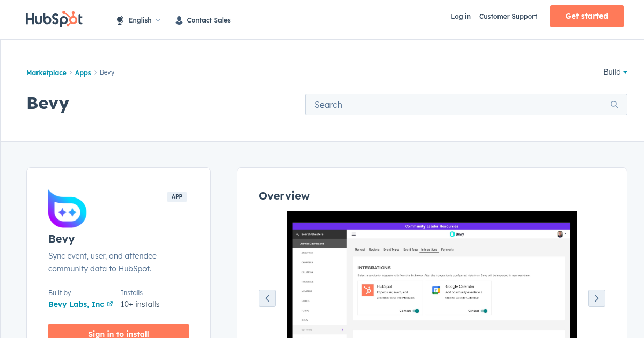
Task: Click inside the Search field
Action: (456, 104)
